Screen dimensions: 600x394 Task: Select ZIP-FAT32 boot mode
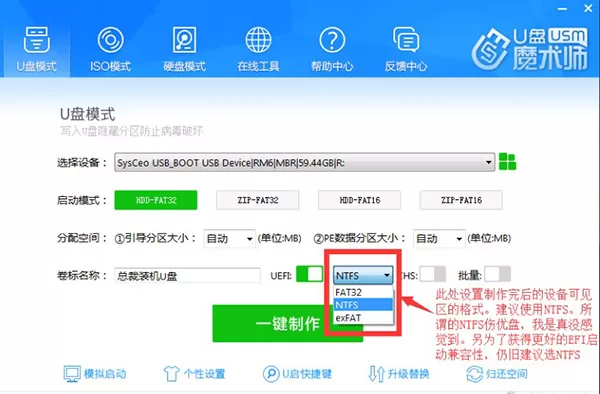[x=258, y=200]
